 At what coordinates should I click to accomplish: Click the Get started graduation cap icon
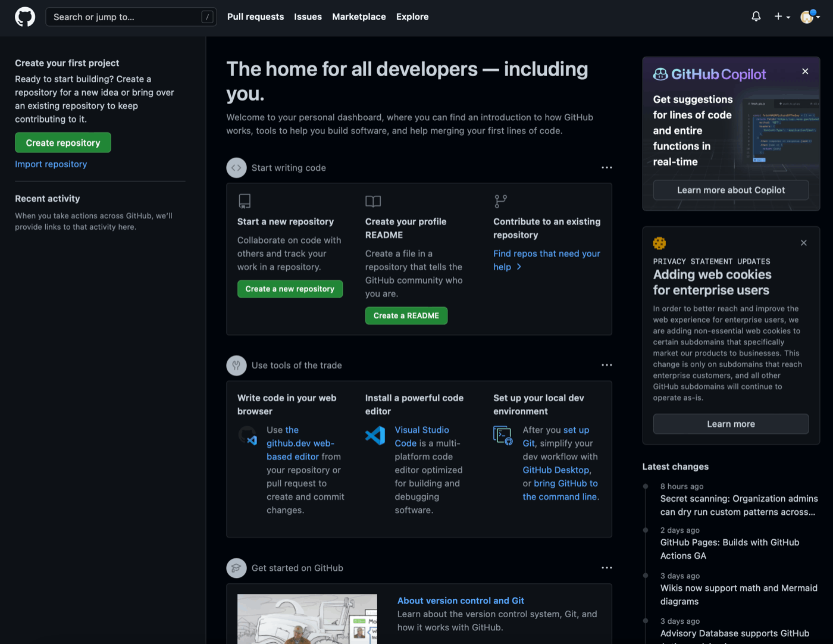click(236, 568)
